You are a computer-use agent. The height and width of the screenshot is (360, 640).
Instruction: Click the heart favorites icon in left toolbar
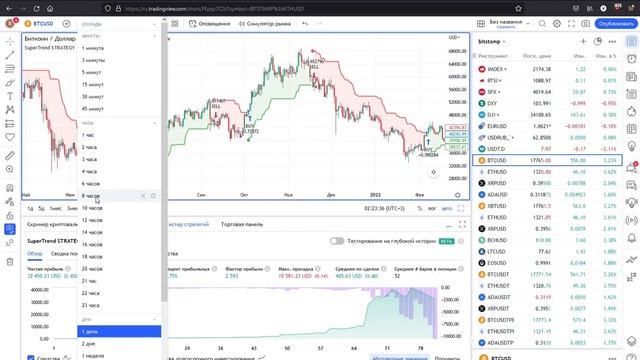pos(10,137)
